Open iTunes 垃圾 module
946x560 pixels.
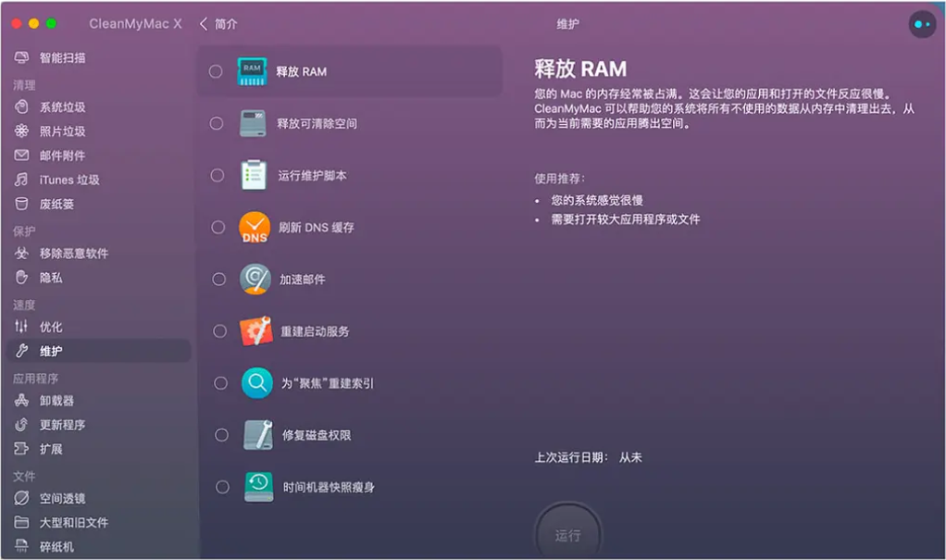pyautogui.click(x=57, y=180)
